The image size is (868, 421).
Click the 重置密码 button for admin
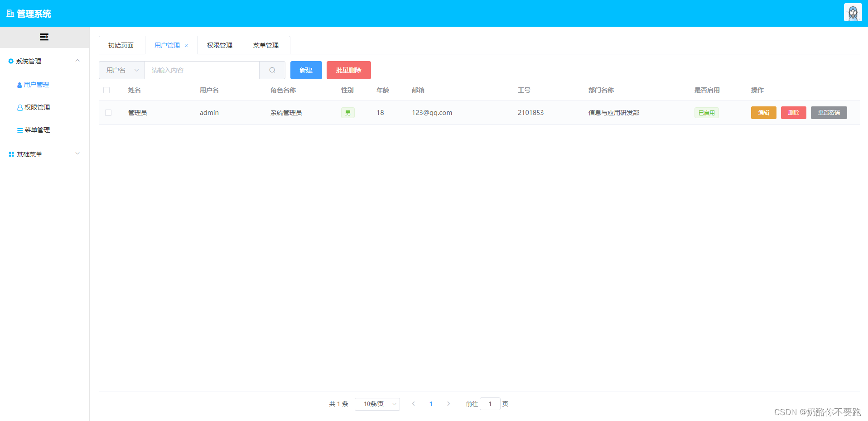829,112
